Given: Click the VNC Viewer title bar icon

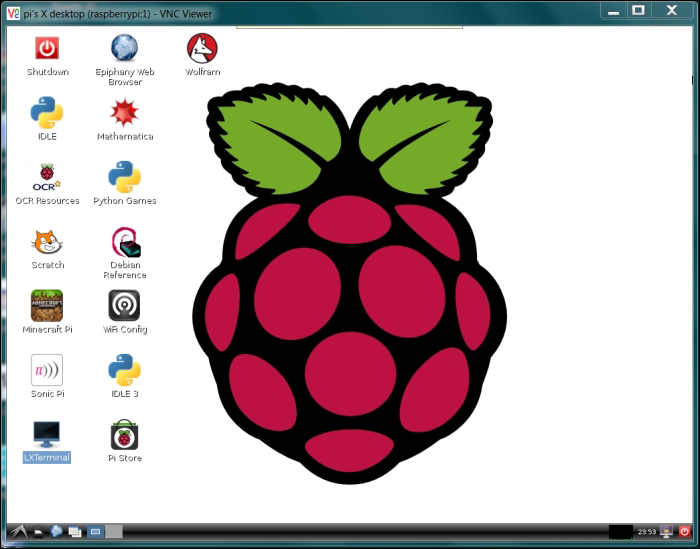Looking at the screenshot, I should 13,13.
